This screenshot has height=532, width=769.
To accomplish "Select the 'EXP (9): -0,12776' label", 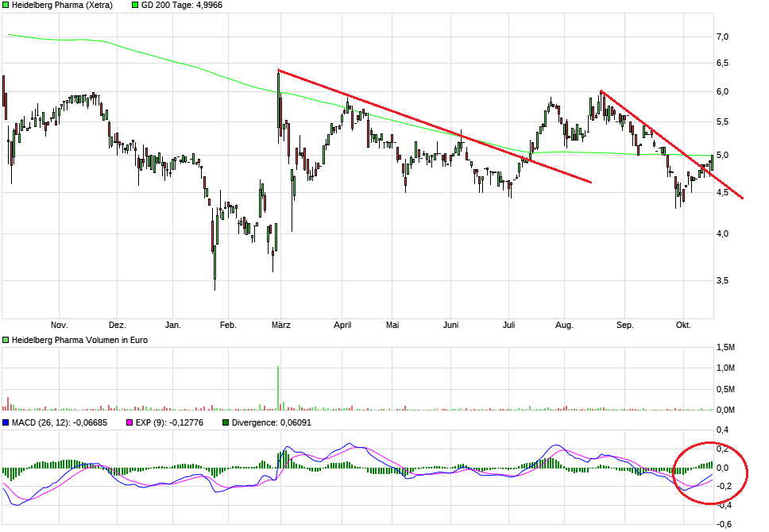I will 169,422.
